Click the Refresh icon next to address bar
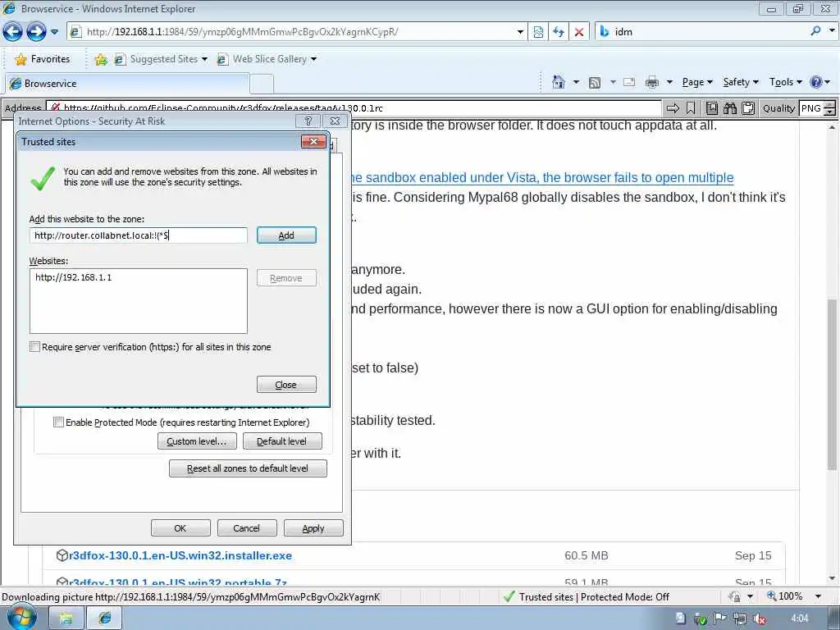This screenshot has width=840, height=630. tap(559, 32)
